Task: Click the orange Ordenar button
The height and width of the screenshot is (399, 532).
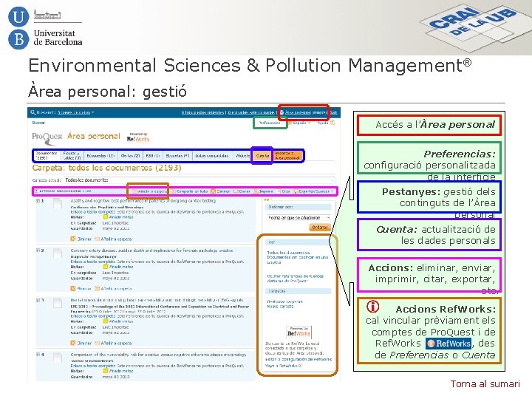Action: [320, 228]
